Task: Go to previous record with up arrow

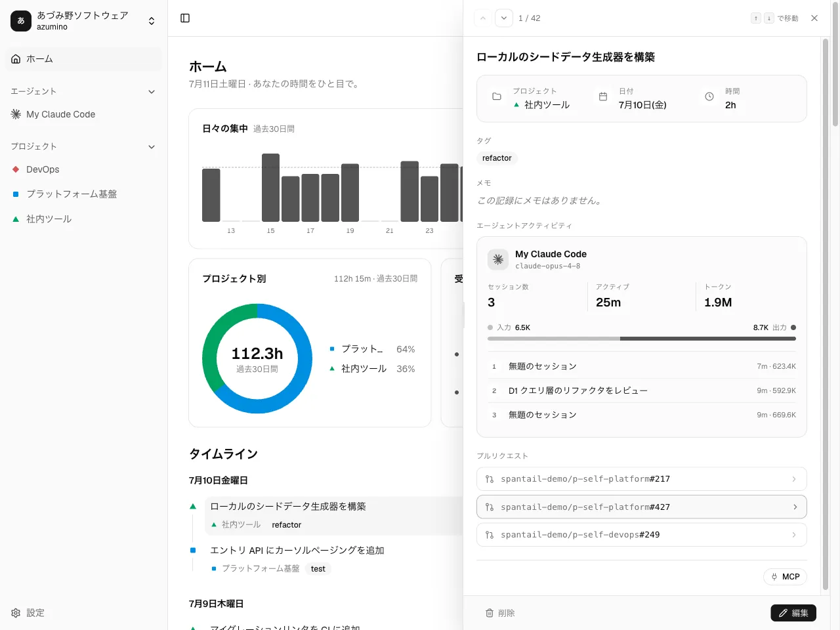Action: 483,18
